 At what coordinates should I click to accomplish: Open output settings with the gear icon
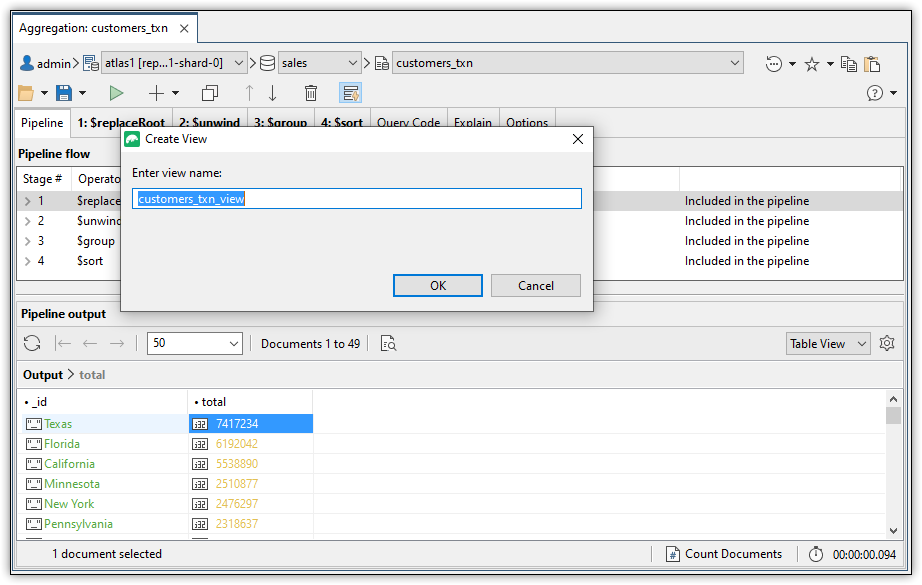coord(887,343)
